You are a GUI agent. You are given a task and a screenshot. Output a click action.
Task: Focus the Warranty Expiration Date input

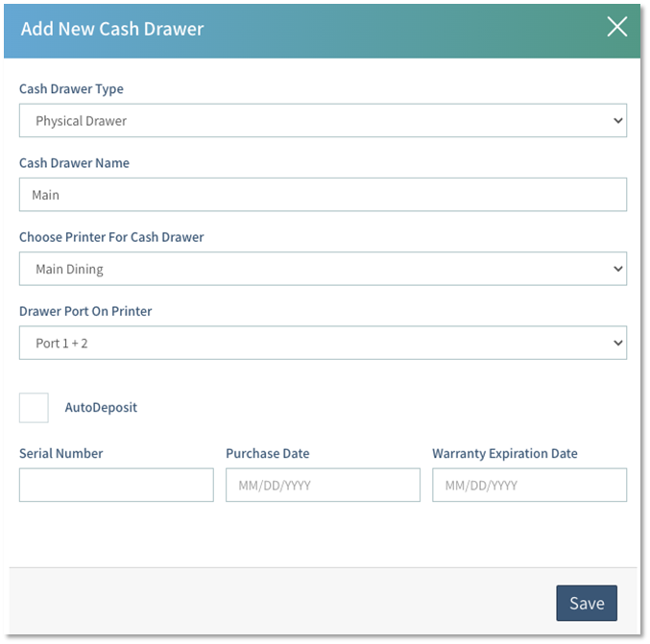coord(529,485)
